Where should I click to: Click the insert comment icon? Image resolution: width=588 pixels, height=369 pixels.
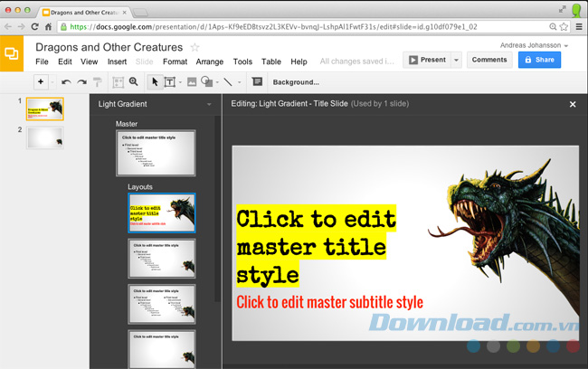click(257, 81)
